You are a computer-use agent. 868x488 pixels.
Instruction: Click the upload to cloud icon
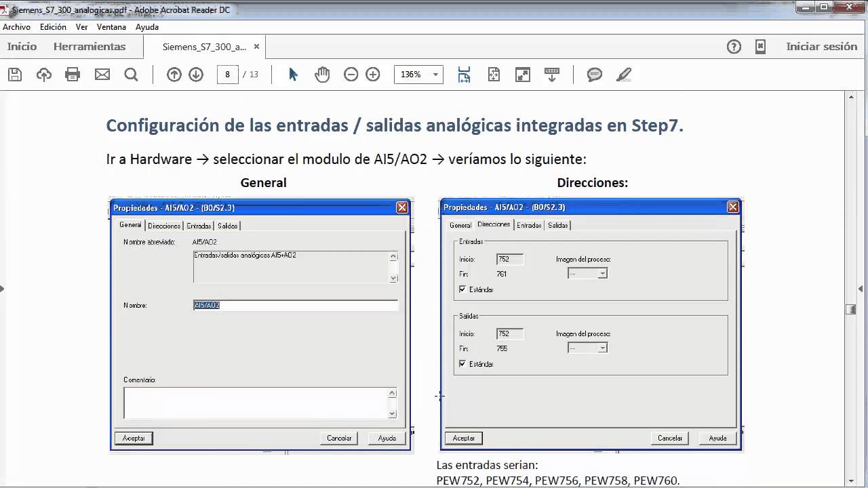44,75
